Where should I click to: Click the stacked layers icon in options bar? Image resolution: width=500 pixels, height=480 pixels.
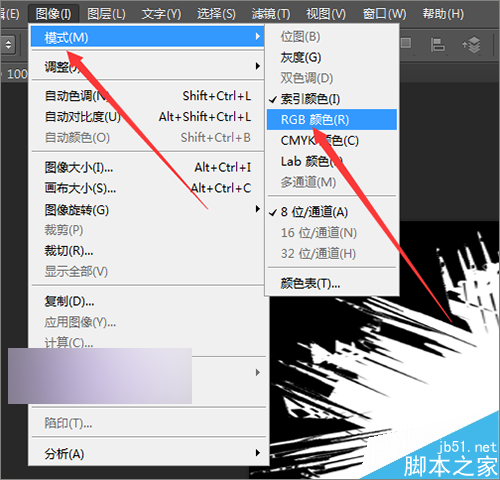click(x=471, y=45)
